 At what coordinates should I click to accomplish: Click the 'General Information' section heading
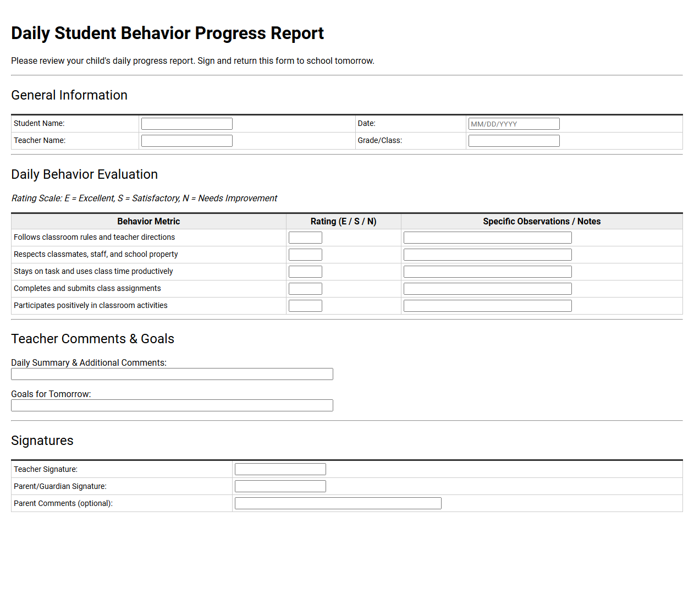point(69,95)
